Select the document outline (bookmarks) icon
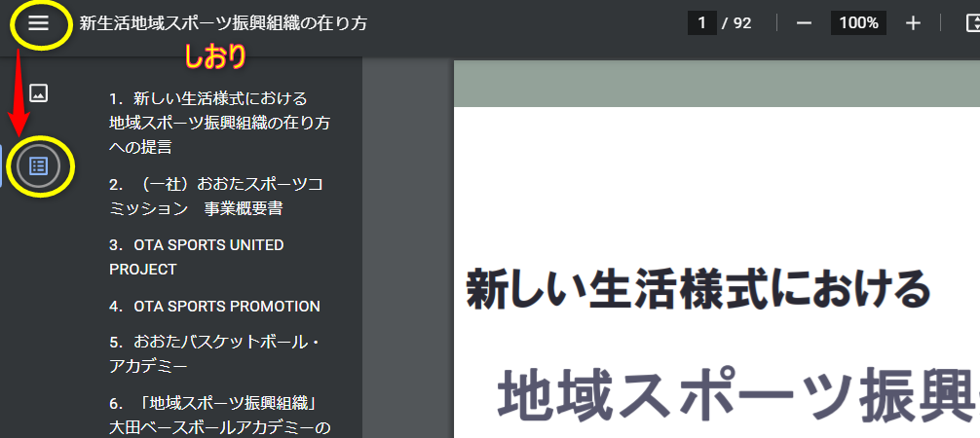Viewport: 980px width, 438px height. (38, 165)
